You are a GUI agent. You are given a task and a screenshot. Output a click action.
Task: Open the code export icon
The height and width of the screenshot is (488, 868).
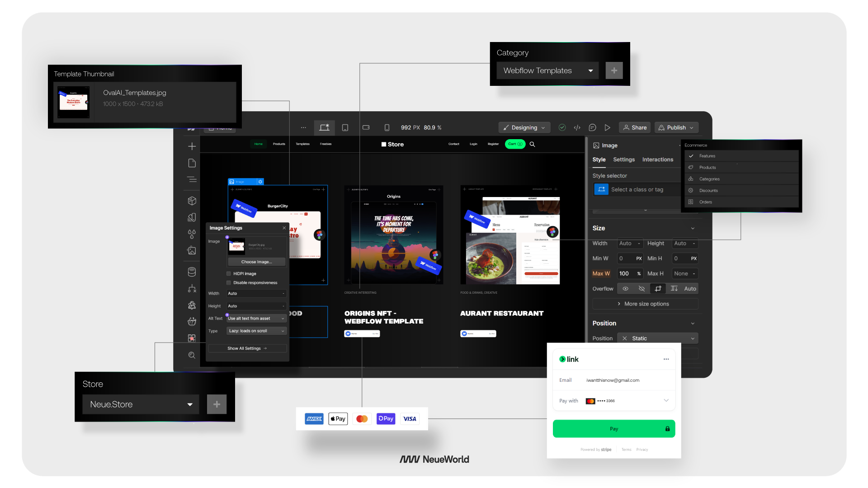click(x=577, y=127)
